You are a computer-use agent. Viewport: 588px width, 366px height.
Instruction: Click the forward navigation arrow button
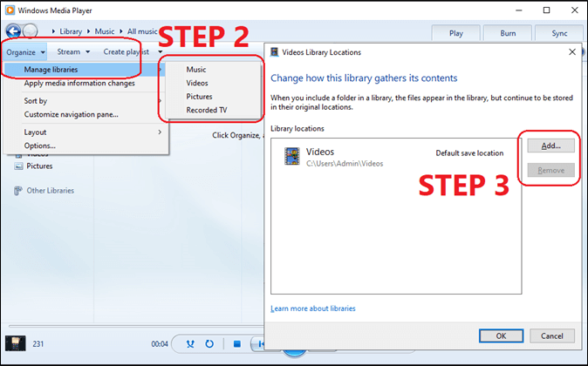click(30, 31)
